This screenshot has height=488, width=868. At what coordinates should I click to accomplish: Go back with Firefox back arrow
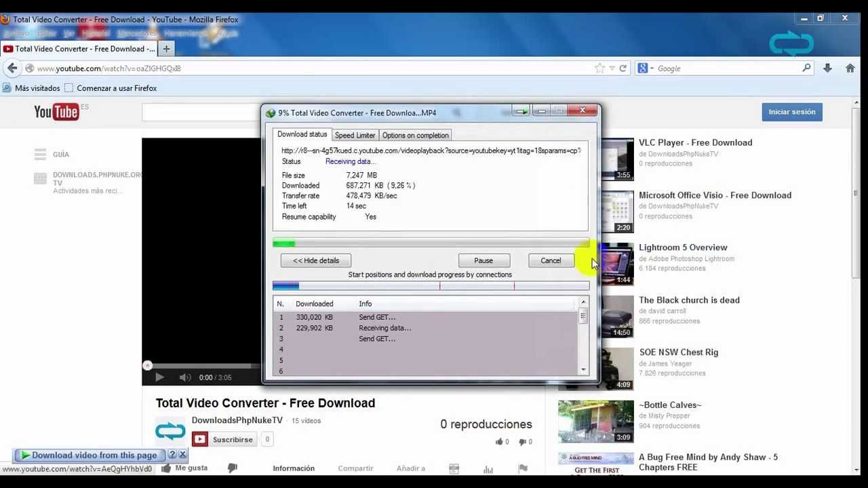(12, 68)
